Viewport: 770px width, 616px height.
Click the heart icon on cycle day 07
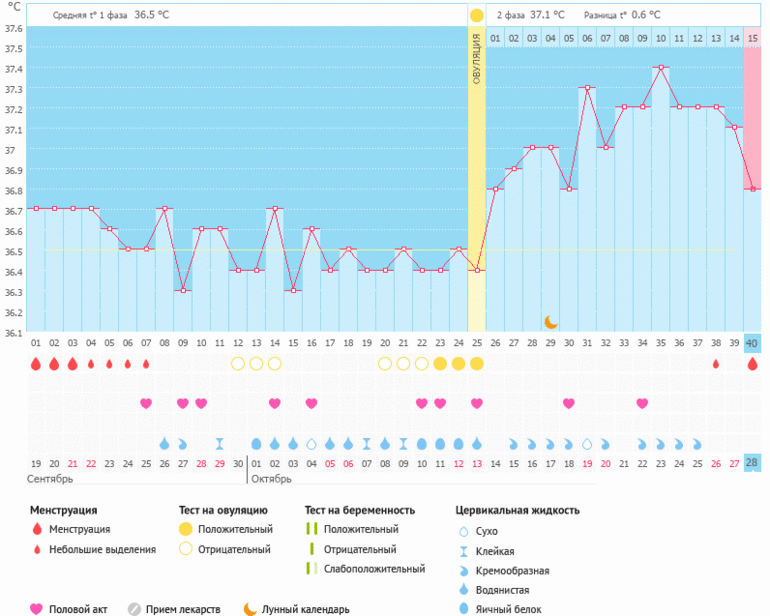(146, 403)
